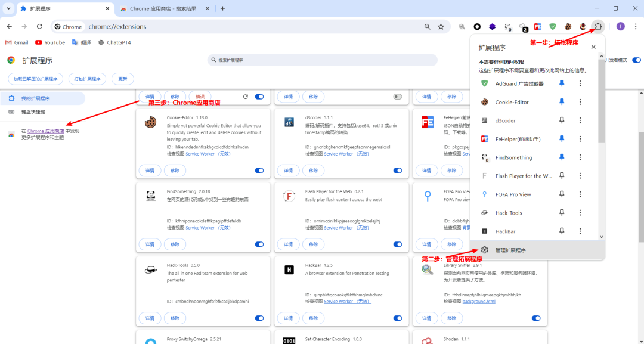The height and width of the screenshot is (344, 644).
Task: Click the Extensions puzzle icon in toolbar
Action: 598,27
